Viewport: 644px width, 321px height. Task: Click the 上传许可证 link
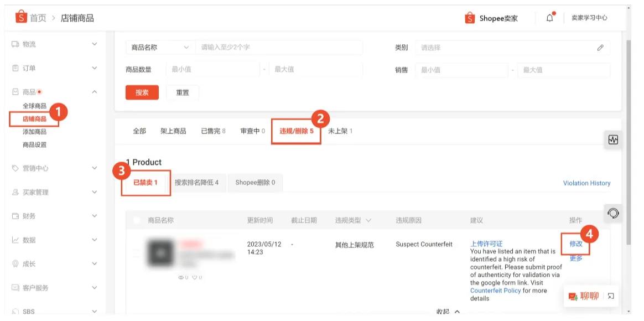tap(488, 244)
